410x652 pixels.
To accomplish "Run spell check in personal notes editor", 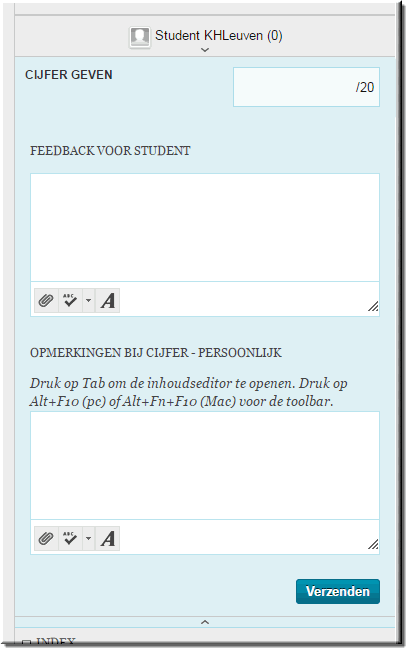I will point(70,538).
